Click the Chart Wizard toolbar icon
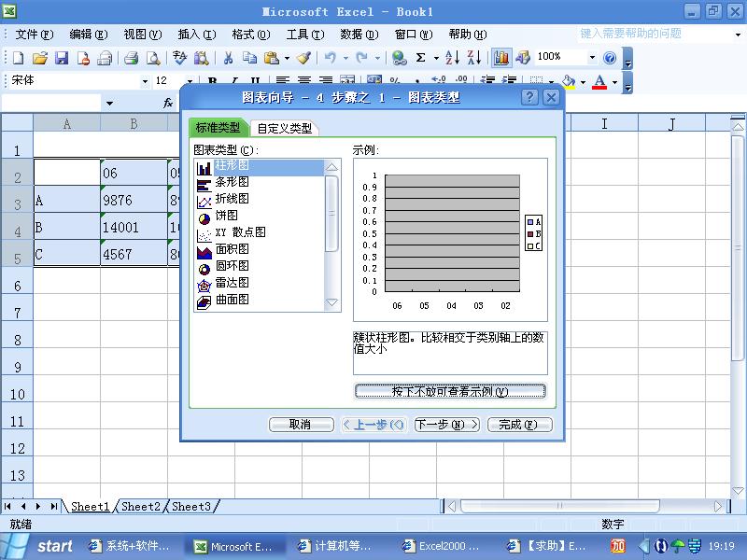Viewport: 747px width, 560px height. coord(500,58)
